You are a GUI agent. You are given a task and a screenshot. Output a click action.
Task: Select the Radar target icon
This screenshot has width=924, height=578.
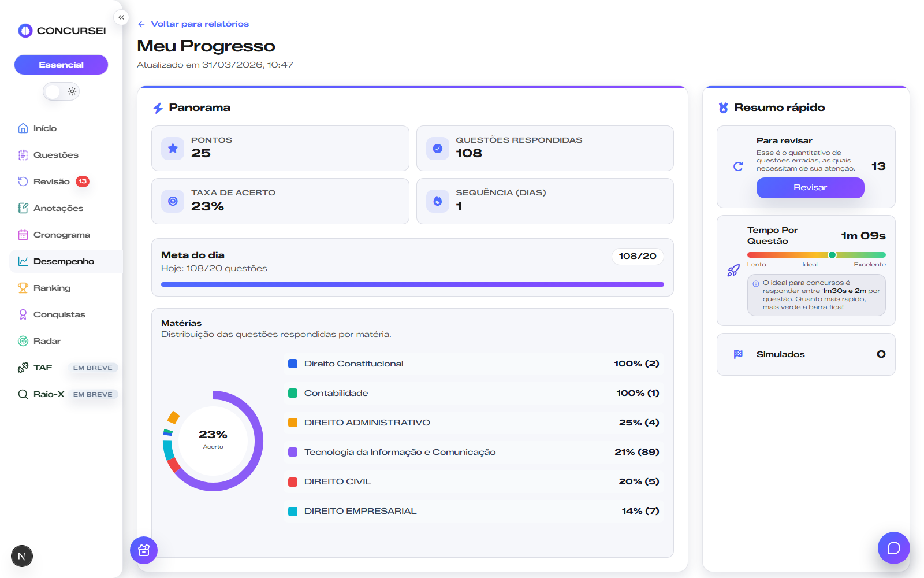23,340
